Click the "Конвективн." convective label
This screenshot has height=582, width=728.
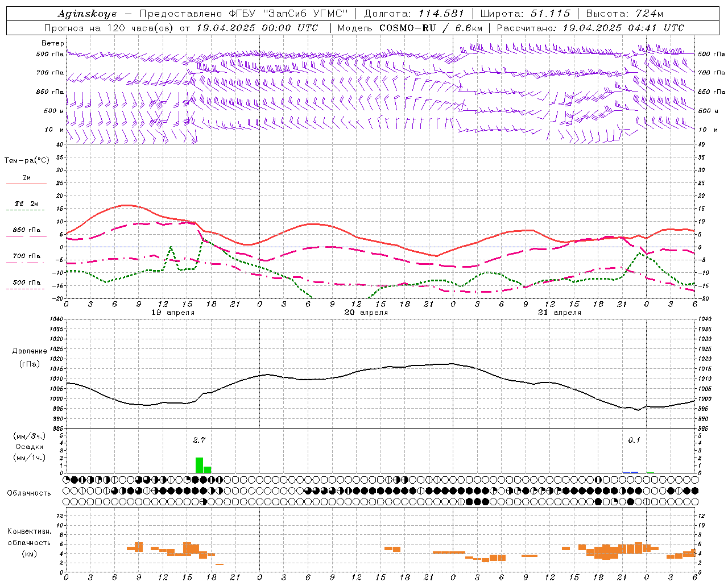pyautogui.click(x=30, y=531)
